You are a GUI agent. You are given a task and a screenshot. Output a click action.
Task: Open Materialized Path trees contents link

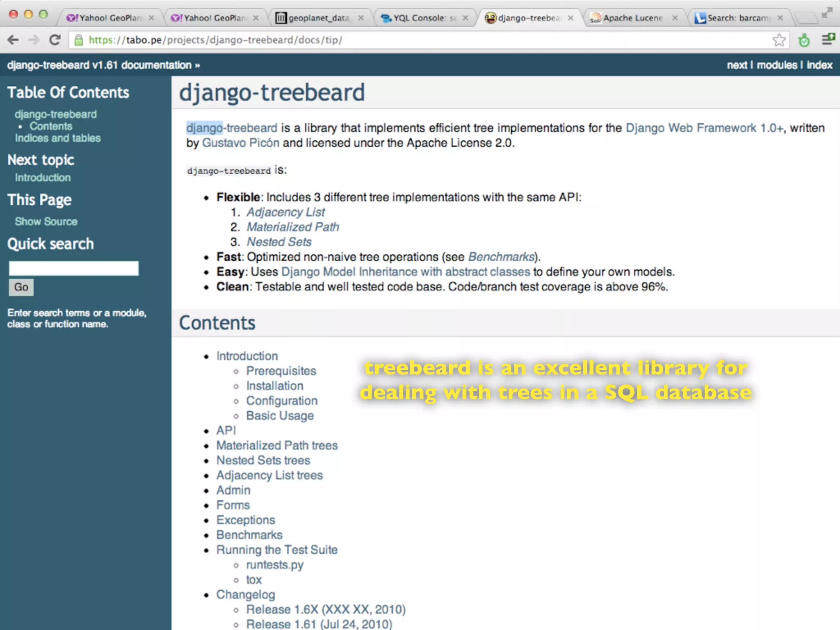277,445
